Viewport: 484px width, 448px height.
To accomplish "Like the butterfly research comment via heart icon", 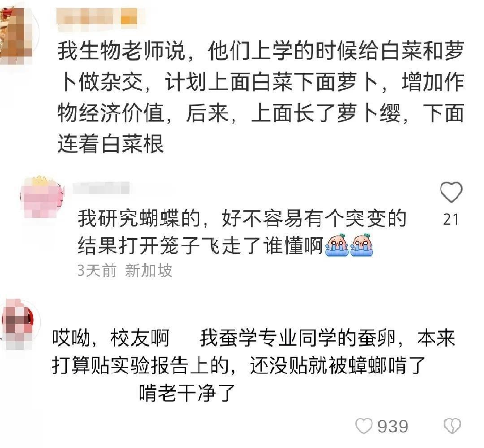I will pos(451,192).
